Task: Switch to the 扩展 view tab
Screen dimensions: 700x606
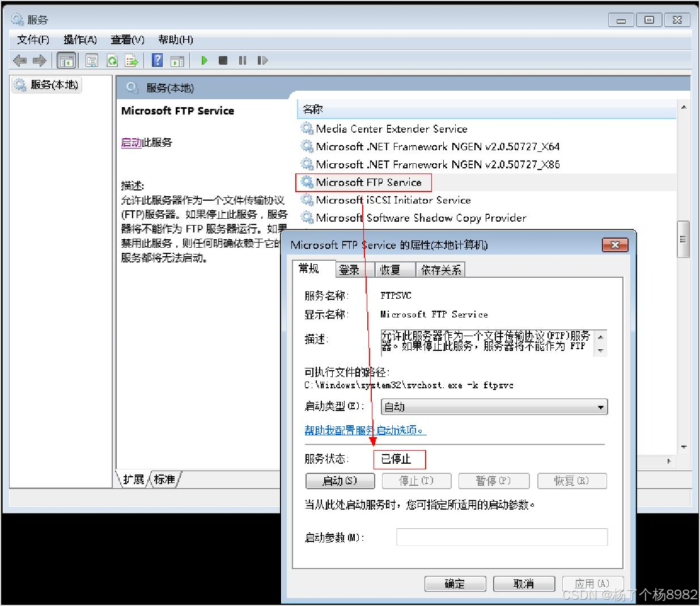Action: click(x=134, y=480)
